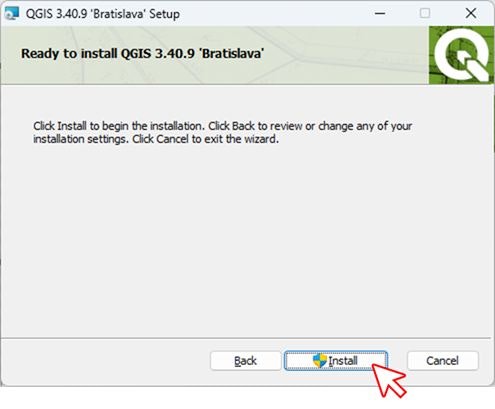
Task: Click the UAC shield icon on Install
Action: click(x=320, y=360)
